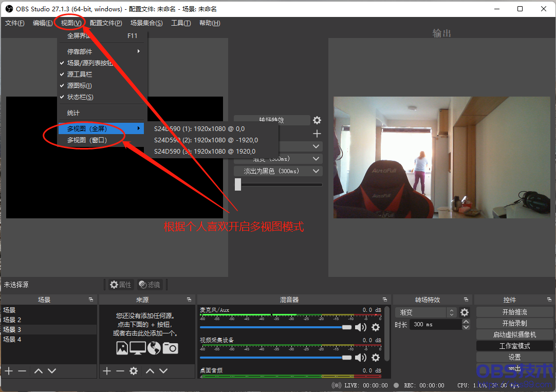This screenshot has height=392, width=556.
Task: Open source properties gear in 来源 panel
Action: [134, 371]
